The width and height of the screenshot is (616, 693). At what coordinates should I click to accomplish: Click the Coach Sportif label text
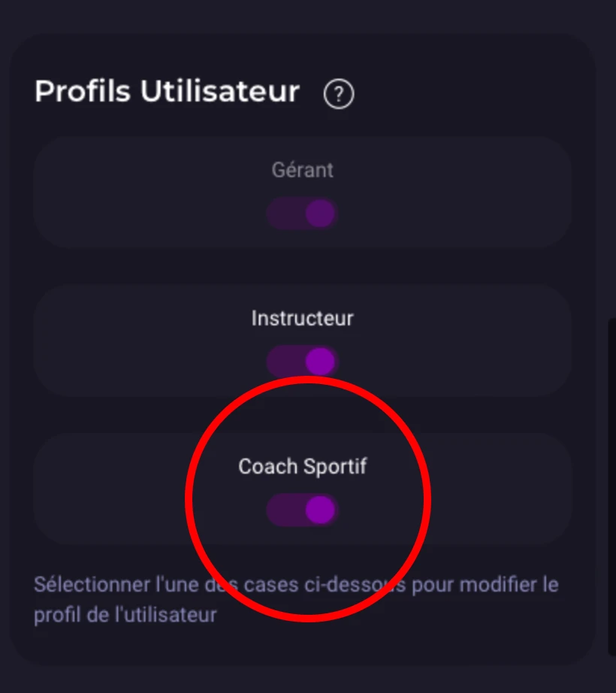[302, 466]
